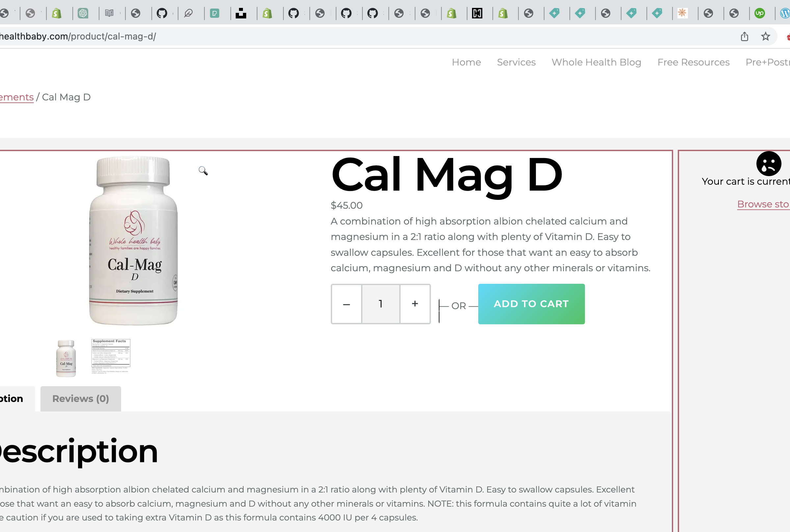
Task: Click the magnifying glass zoom icon on product image
Action: pos(203,171)
